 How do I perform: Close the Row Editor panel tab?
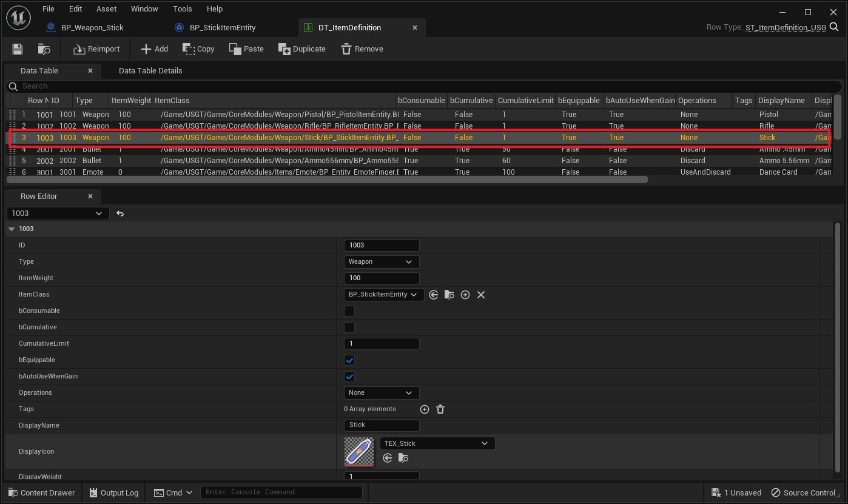click(x=90, y=197)
